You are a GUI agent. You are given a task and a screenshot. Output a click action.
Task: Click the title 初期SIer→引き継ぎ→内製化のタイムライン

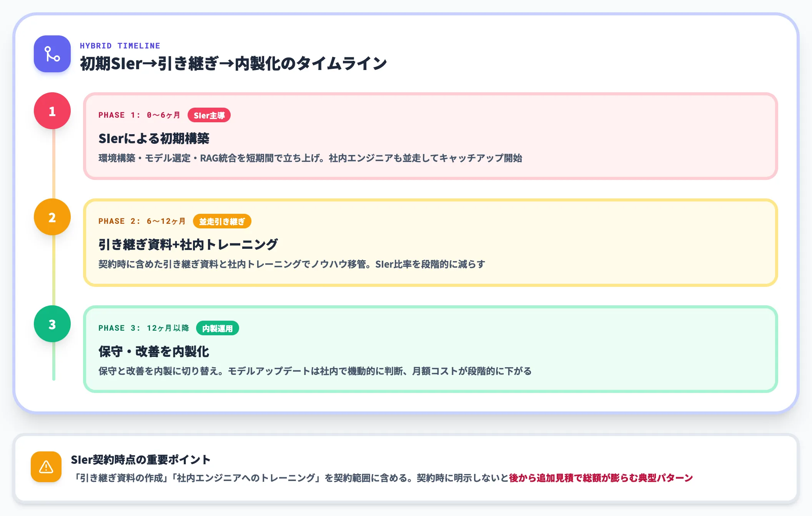click(233, 63)
